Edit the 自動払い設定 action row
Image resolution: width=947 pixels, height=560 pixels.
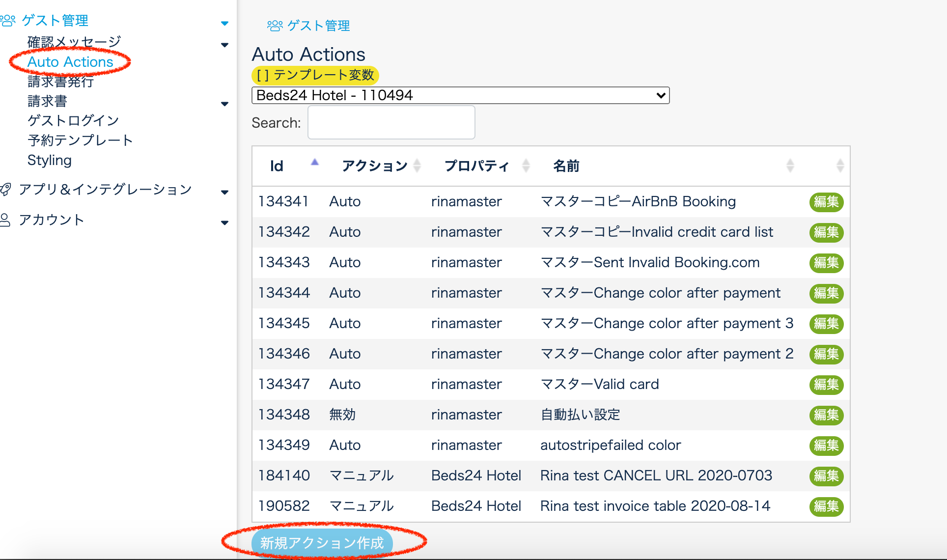tap(826, 415)
